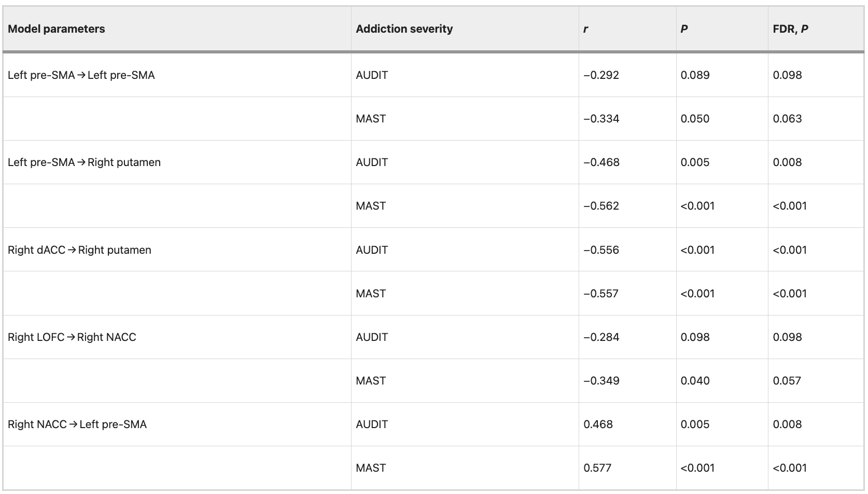Click the 'Right LOFC → Right NACC' cell
868x494 pixels.
[x=72, y=337]
